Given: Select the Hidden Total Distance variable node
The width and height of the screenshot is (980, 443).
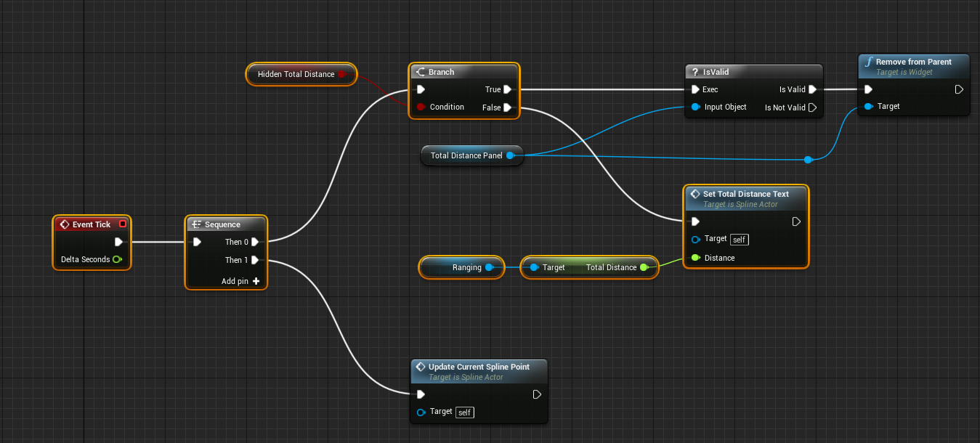Looking at the screenshot, I should pos(301,74).
